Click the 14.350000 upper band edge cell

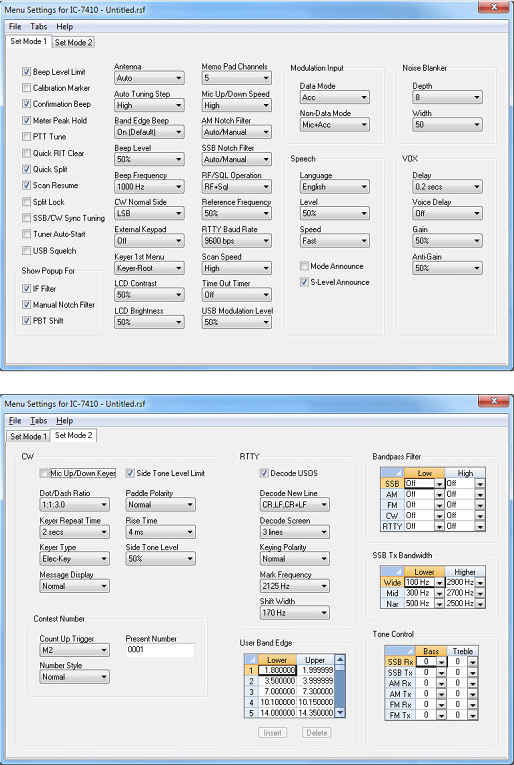(316, 713)
